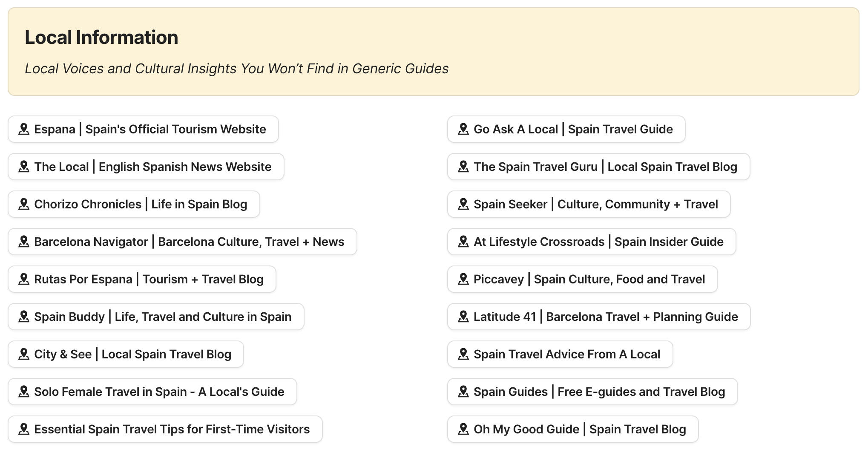
Task: Open Solo Female Travel in Spain guide
Action: tap(152, 392)
